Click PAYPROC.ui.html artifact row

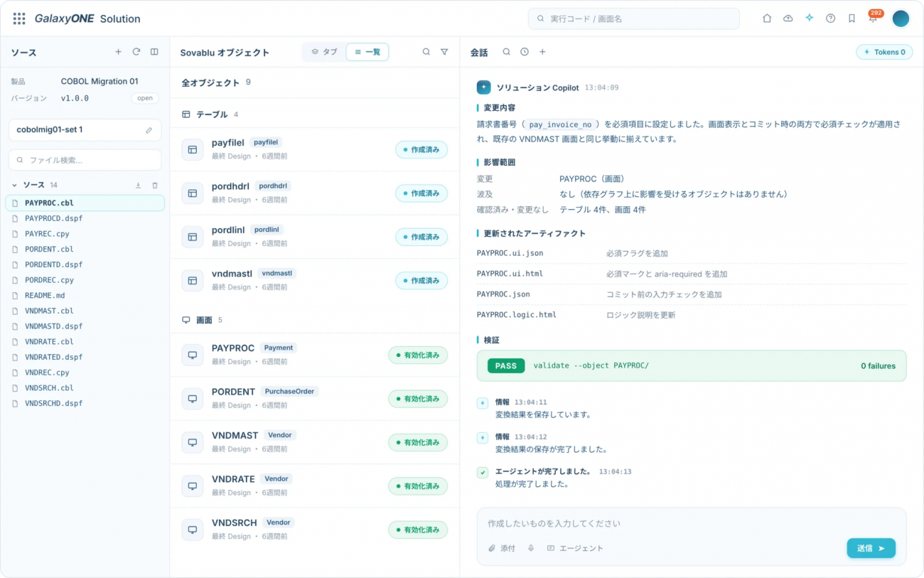pos(692,274)
